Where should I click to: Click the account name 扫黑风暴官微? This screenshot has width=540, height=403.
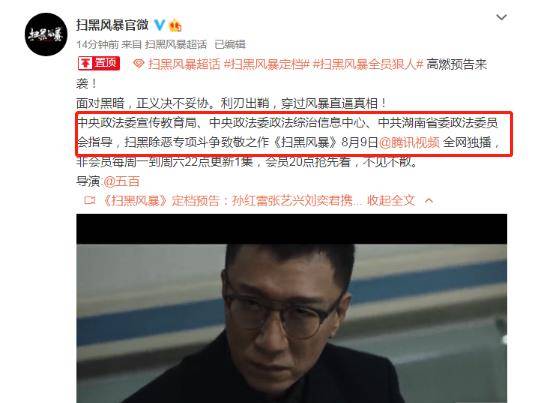pyautogui.click(x=112, y=25)
